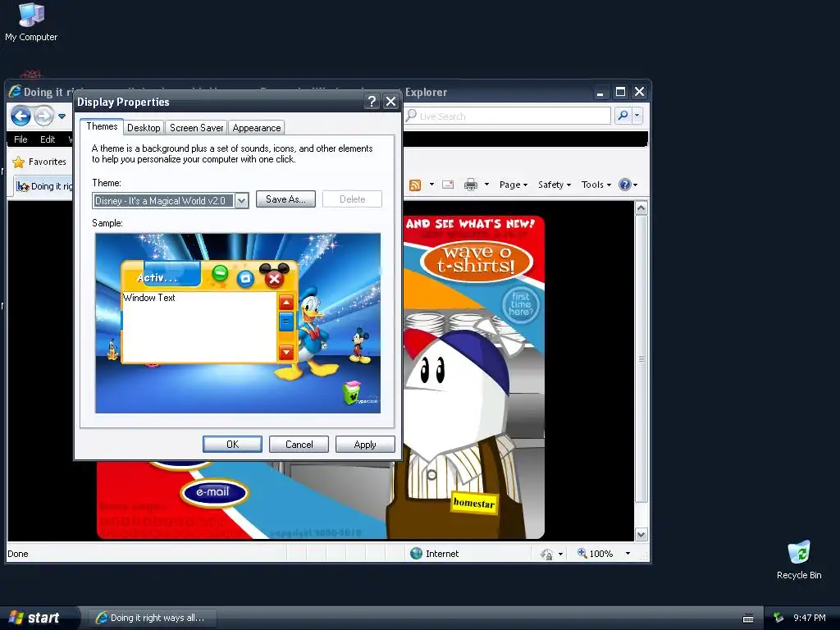The width and height of the screenshot is (840, 630).
Task: Click the browser scrollbar down arrow
Action: click(641, 534)
